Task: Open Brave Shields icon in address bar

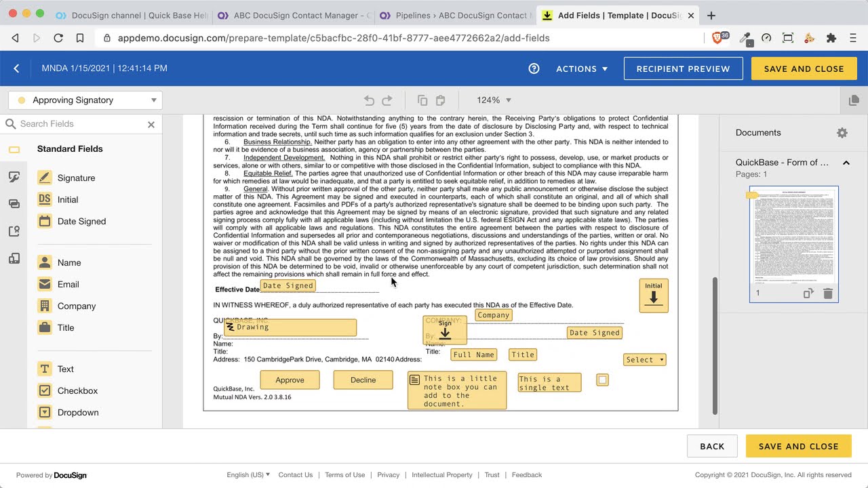Action: pyautogui.click(x=719, y=38)
